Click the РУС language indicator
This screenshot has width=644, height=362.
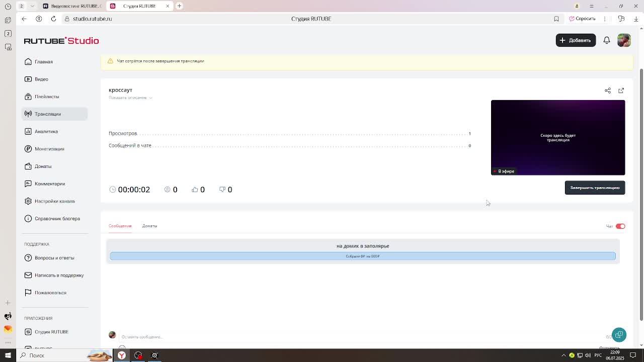[598, 355]
